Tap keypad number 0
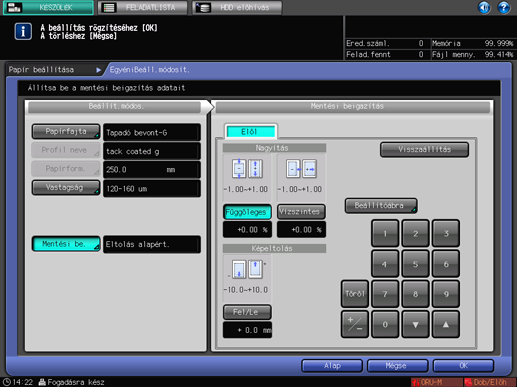517x387 pixels. [385, 324]
